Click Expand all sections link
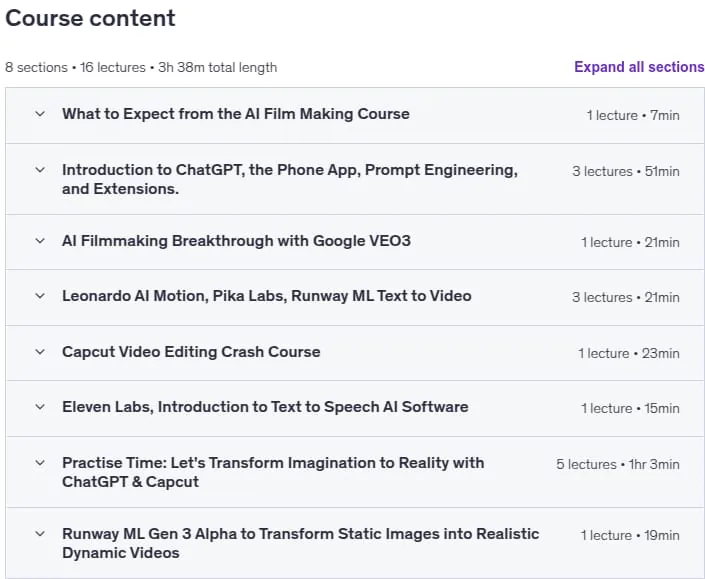The width and height of the screenshot is (705, 579). (x=639, y=67)
